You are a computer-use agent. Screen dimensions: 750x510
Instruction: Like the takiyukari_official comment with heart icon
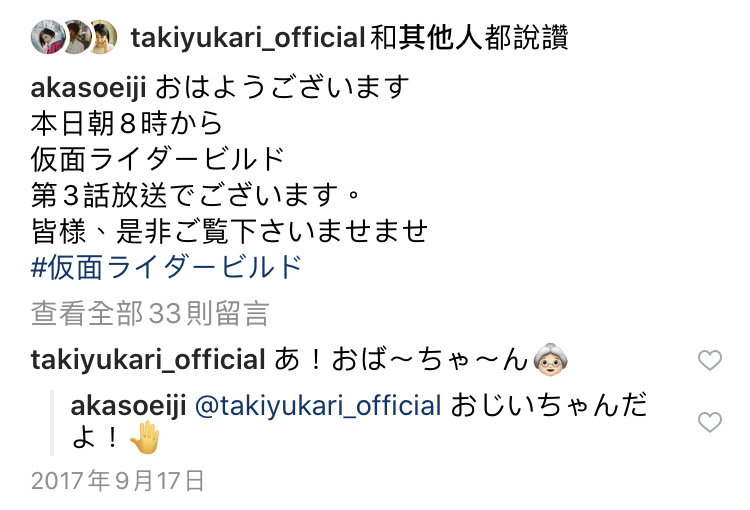(x=710, y=360)
